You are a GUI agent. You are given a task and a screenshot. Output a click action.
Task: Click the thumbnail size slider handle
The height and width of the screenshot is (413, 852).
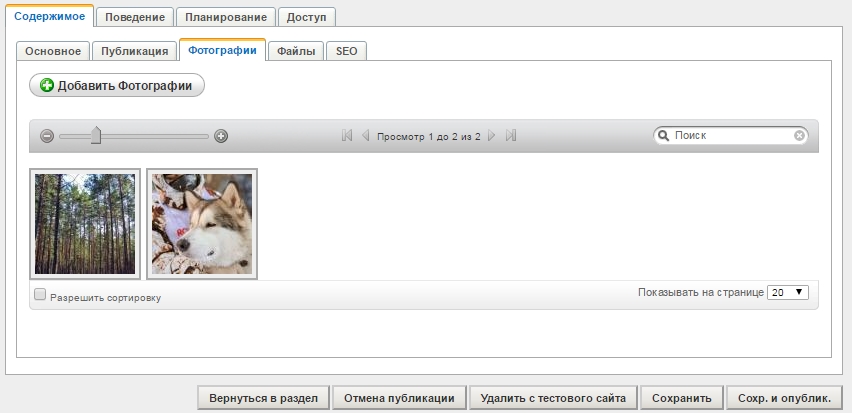click(96, 135)
